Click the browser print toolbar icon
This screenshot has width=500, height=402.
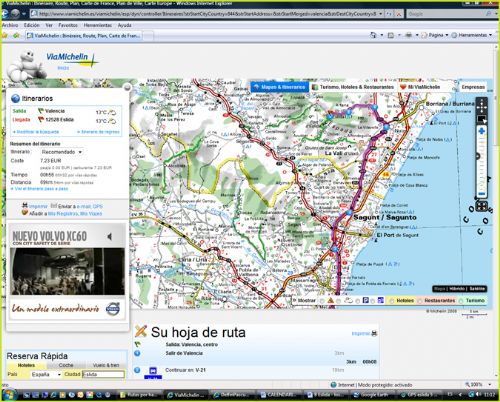(x=409, y=35)
